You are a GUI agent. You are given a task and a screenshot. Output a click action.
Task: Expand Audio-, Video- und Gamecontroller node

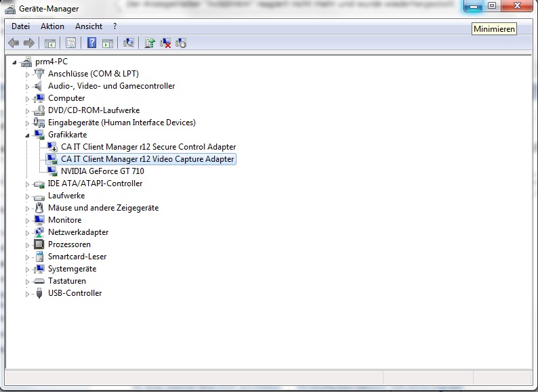[27, 87]
